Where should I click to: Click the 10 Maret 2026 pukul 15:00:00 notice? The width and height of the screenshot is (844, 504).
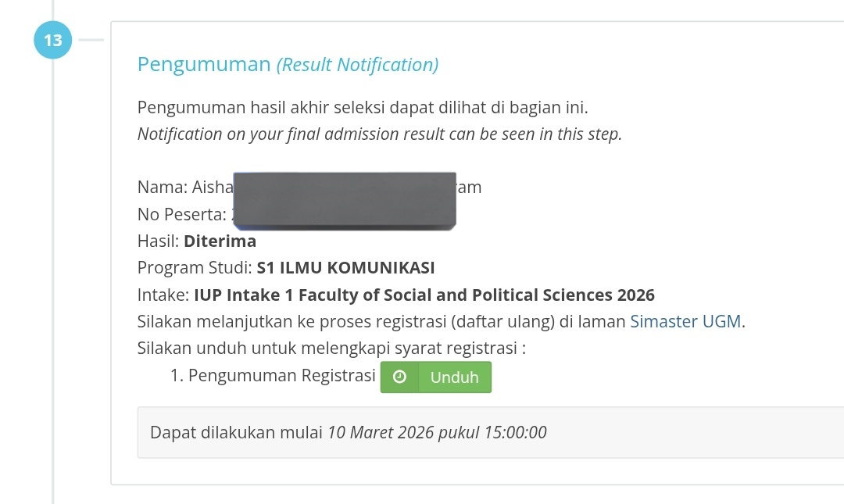coord(437,432)
